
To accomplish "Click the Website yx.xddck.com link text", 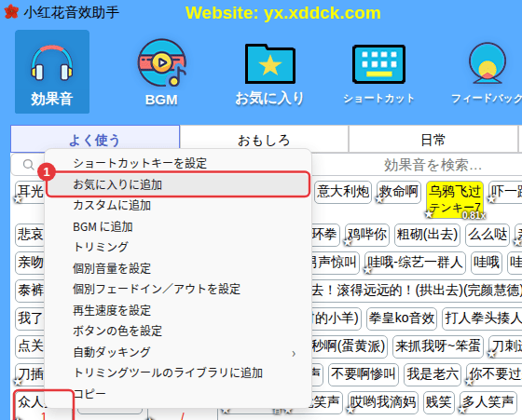I will (283, 13).
